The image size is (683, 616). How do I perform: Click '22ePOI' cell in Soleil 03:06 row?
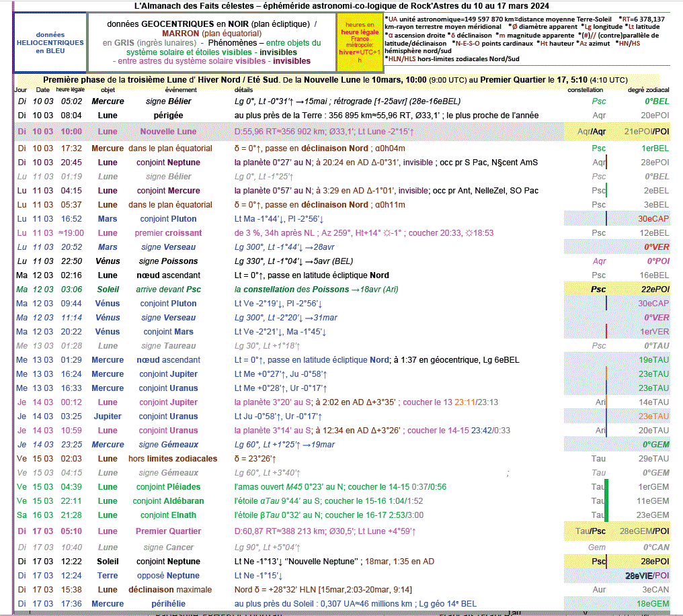[x=655, y=290]
